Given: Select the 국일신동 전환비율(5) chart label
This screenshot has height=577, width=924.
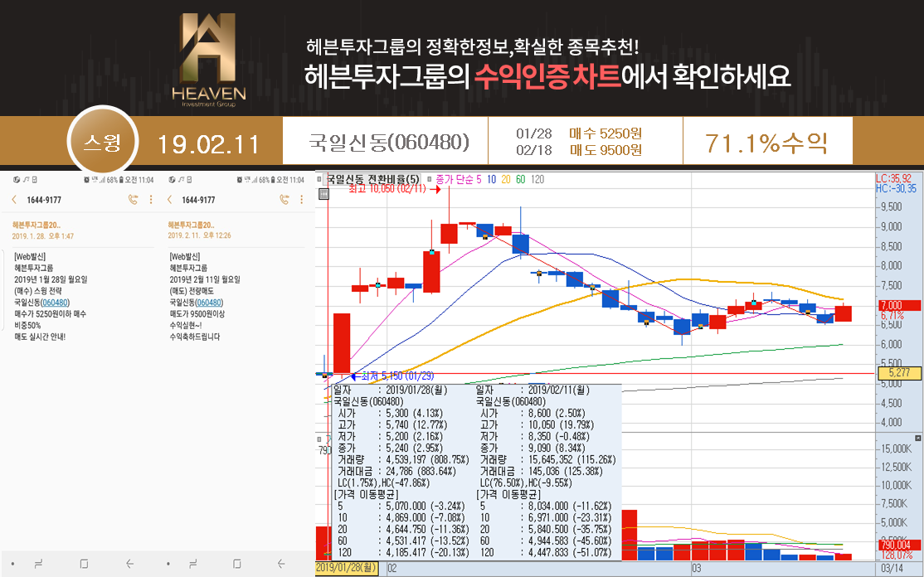Looking at the screenshot, I should click(x=373, y=179).
